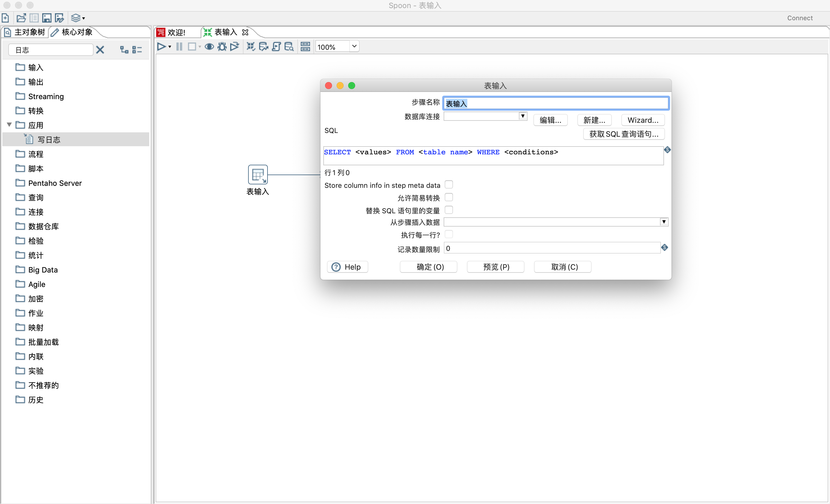Click the 预览 (P) button
Screen dimensions: 830x504
click(x=495, y=267)
